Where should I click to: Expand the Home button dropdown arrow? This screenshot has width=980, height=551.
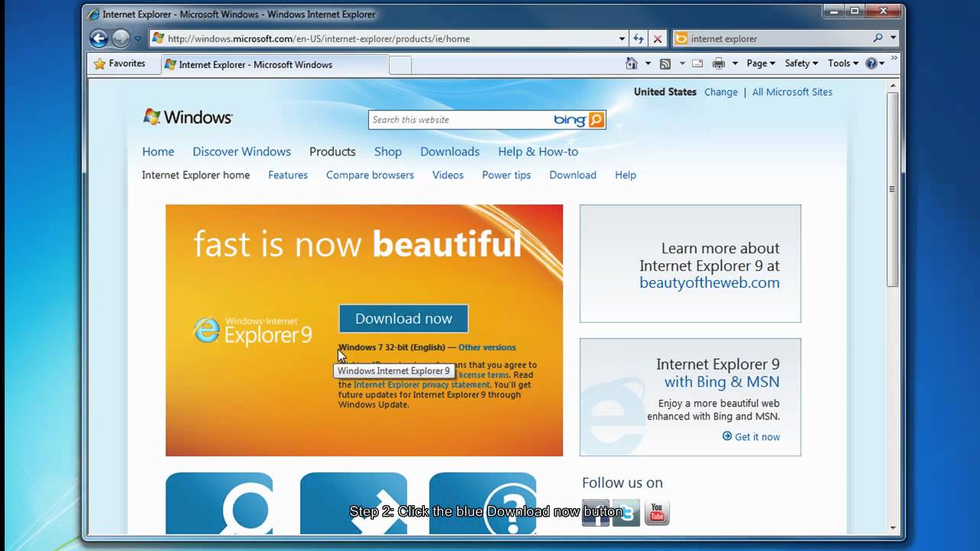tap(648, 64)
